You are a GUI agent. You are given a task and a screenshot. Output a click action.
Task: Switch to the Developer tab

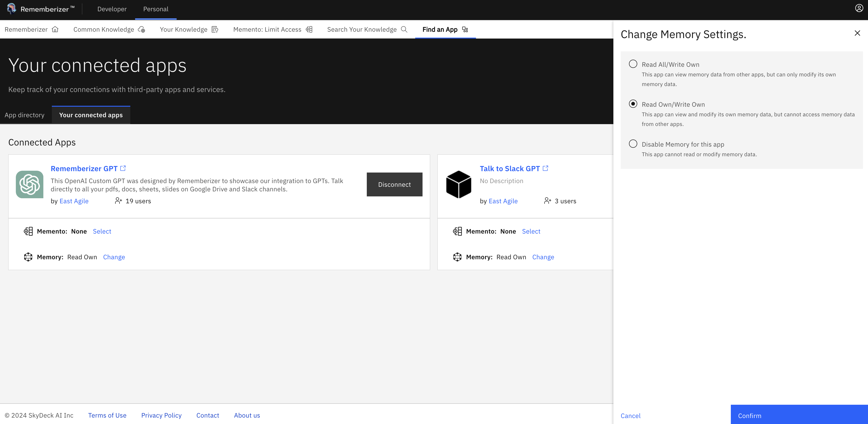pyautogui.click(x=112, y=9)
